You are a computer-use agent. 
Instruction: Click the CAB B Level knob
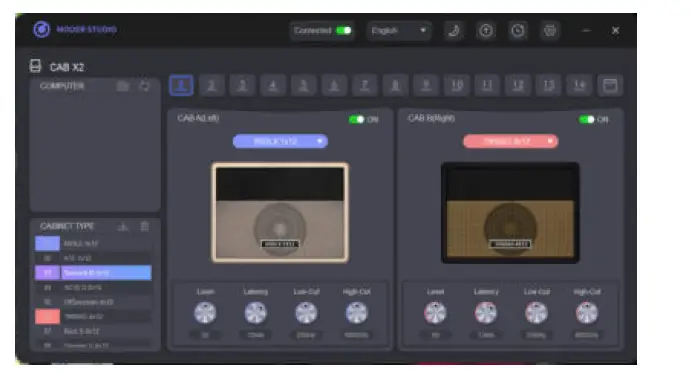coord(436,313)
